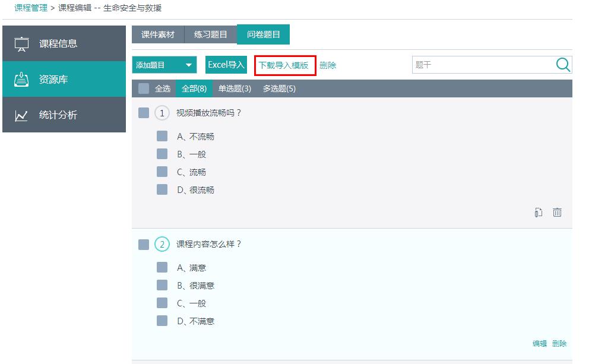Check option B、很满意 in question 2
This screenshot has width=592, height=364.
pos(162,286)
